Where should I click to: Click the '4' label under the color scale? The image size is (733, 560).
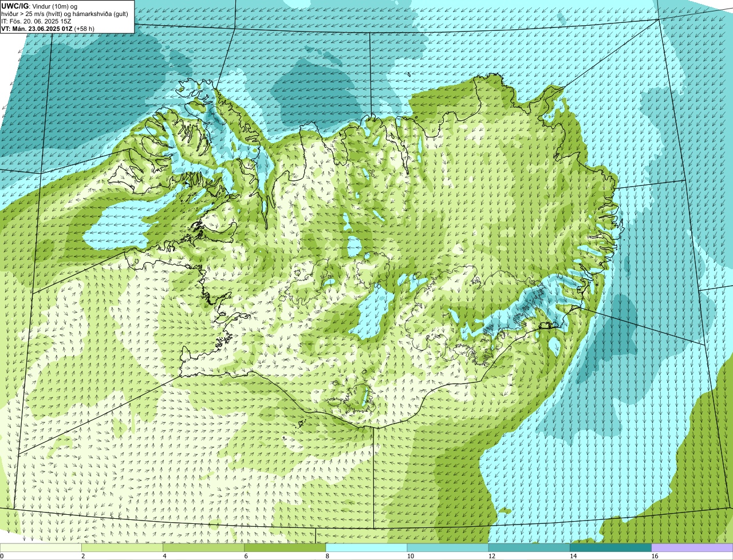coord(164,556)
